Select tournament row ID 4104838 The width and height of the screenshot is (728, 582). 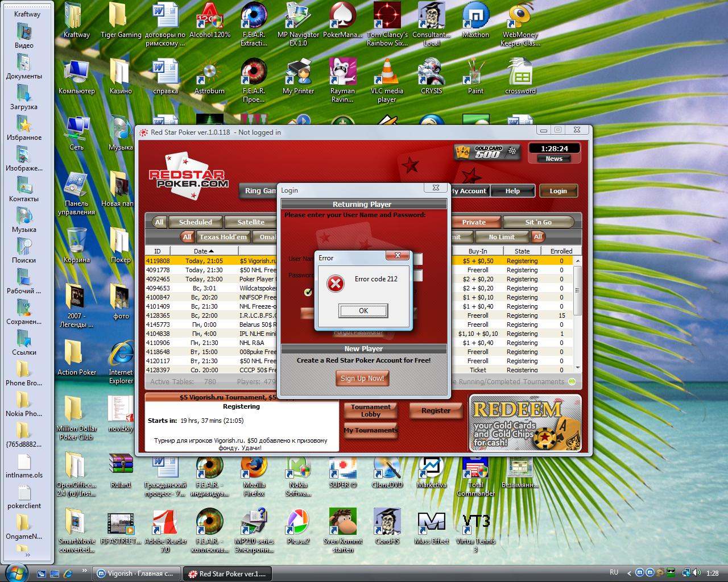359,334
